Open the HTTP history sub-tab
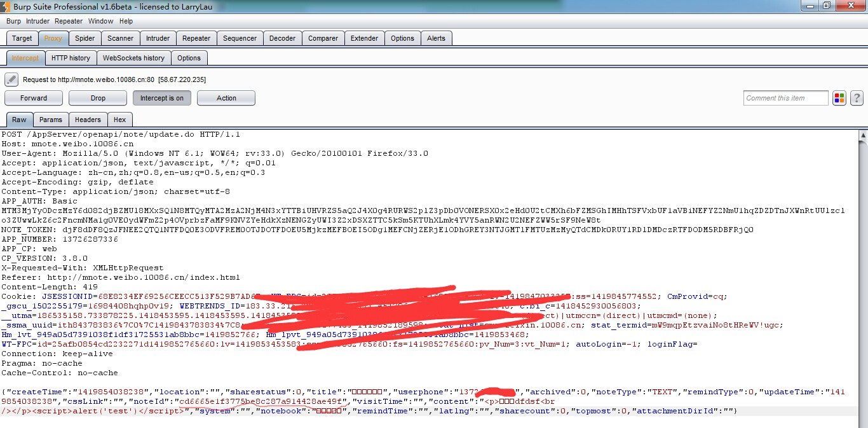Viewport: 868px width, 428px height. coord(71,58)
